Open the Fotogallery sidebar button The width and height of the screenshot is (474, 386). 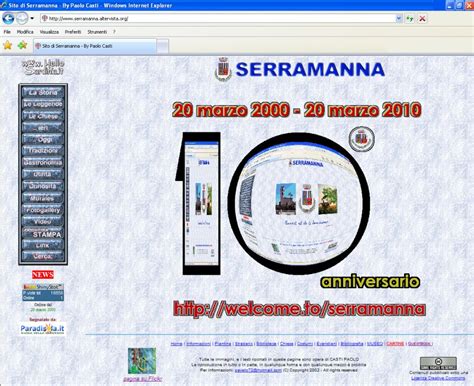coord(43,210)
